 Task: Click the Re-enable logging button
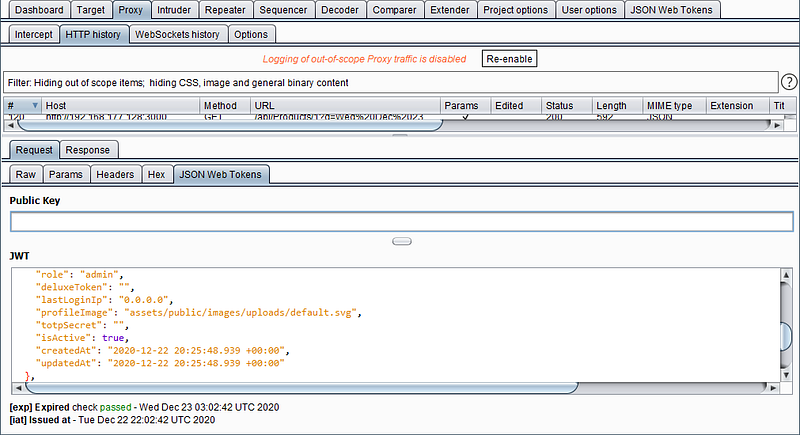coord(509,59)
